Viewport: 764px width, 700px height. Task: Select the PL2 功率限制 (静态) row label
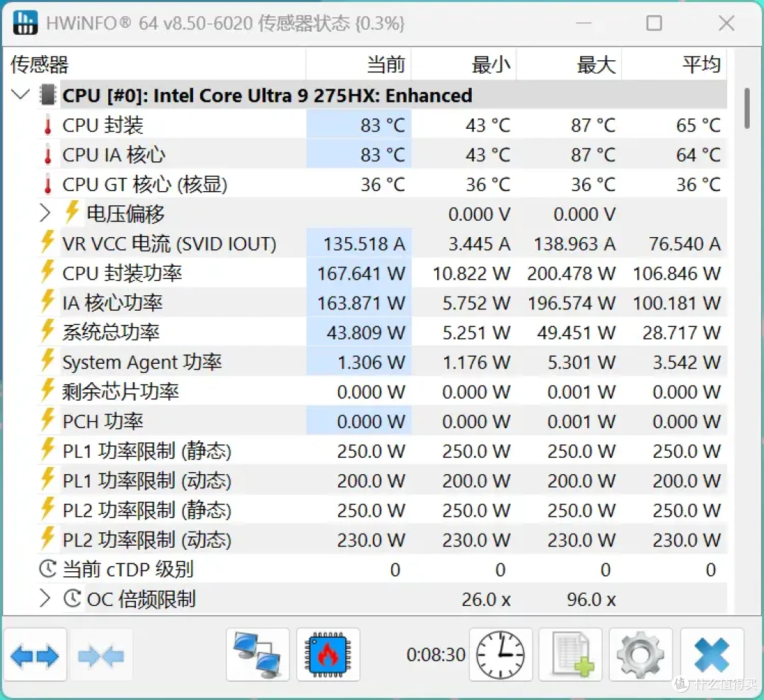click(x=146, y=511)
